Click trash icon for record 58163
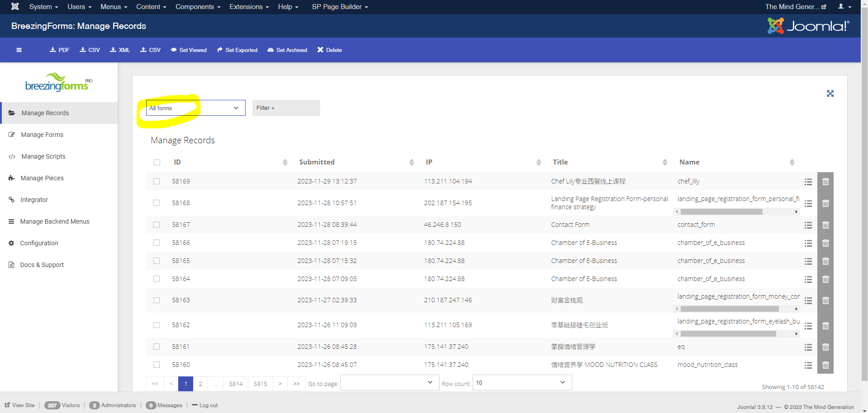868x413 pixels. point(825,300)
